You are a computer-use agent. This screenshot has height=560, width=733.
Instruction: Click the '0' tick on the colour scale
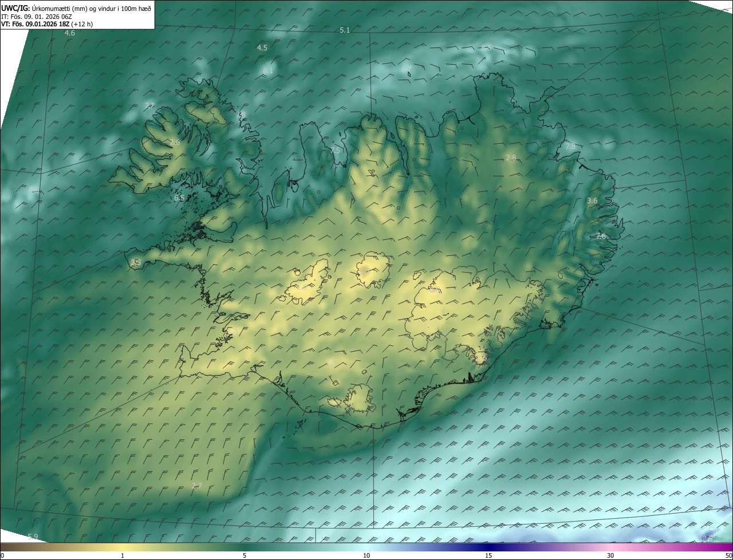(x=2, y=555)
